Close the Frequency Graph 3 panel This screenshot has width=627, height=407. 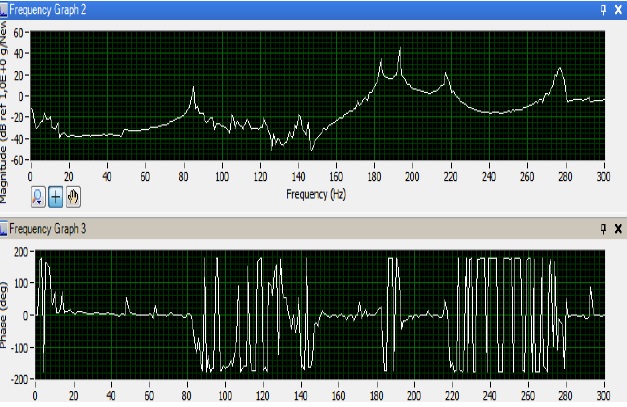tap(618, 229)
